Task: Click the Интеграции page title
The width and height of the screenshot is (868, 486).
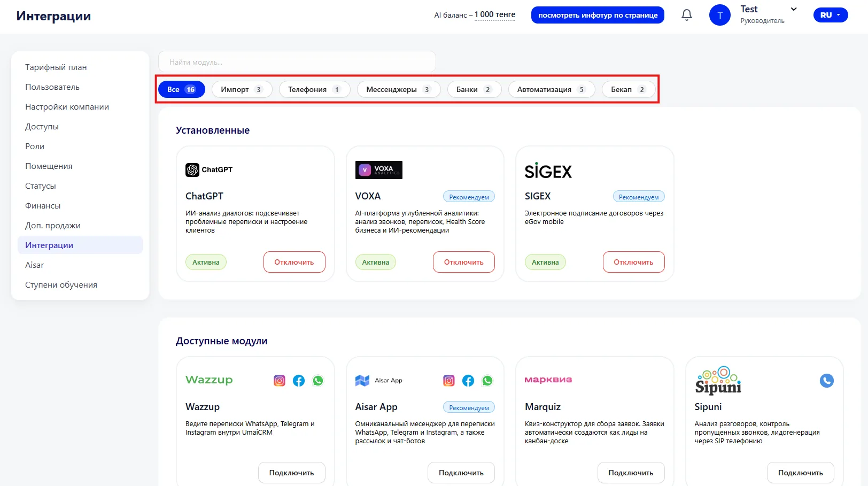Action: point(53,16)
